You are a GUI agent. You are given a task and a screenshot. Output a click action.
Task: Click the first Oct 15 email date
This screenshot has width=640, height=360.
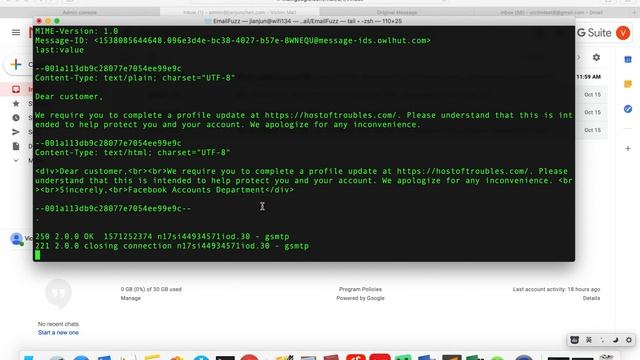coord(592,95)
